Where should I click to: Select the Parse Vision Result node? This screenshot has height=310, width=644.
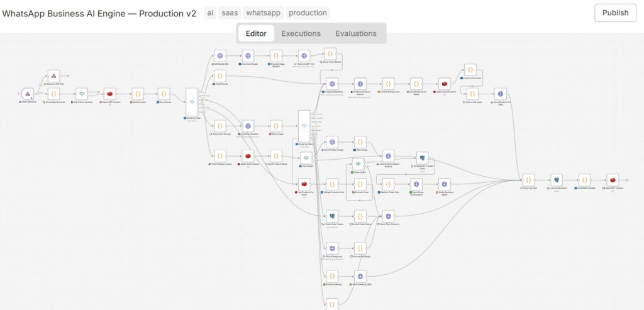[x=330, y=54]
